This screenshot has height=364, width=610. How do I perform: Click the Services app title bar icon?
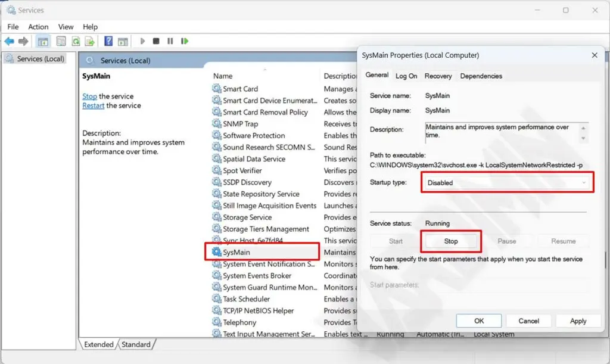point(11,10)
